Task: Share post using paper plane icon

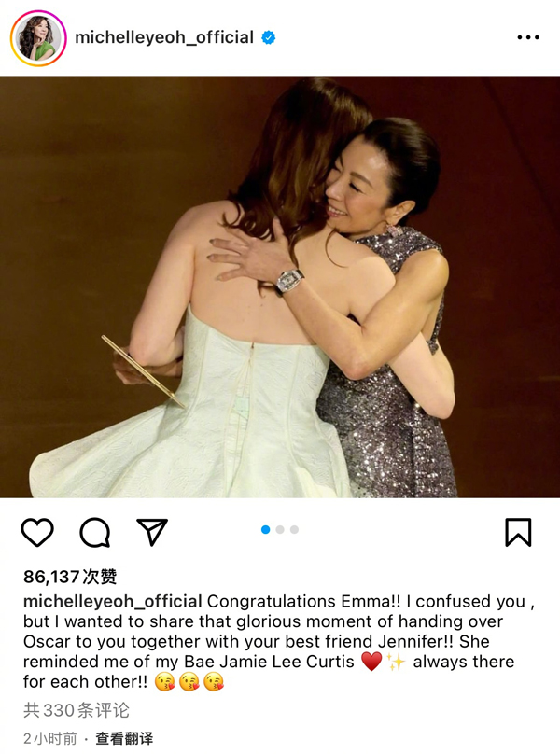Action: pyautogui.click(x=152, y=532)
